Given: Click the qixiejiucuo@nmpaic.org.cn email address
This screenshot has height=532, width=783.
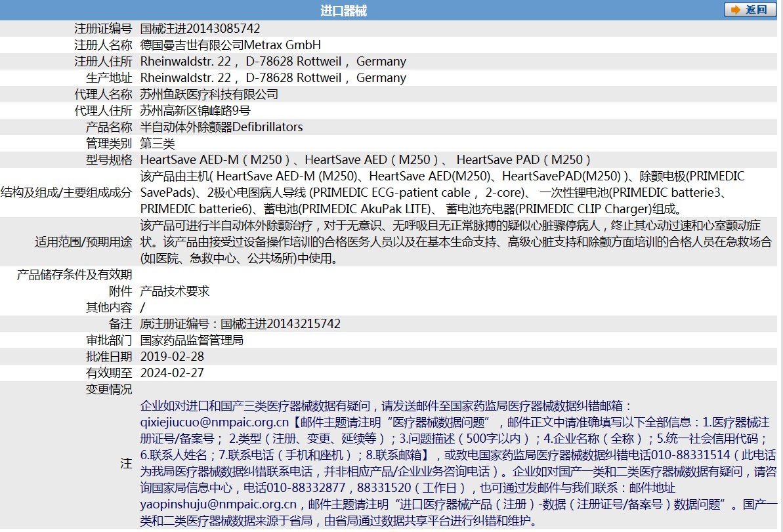Looking at the screenshot, I should click(x=215, y=422).
